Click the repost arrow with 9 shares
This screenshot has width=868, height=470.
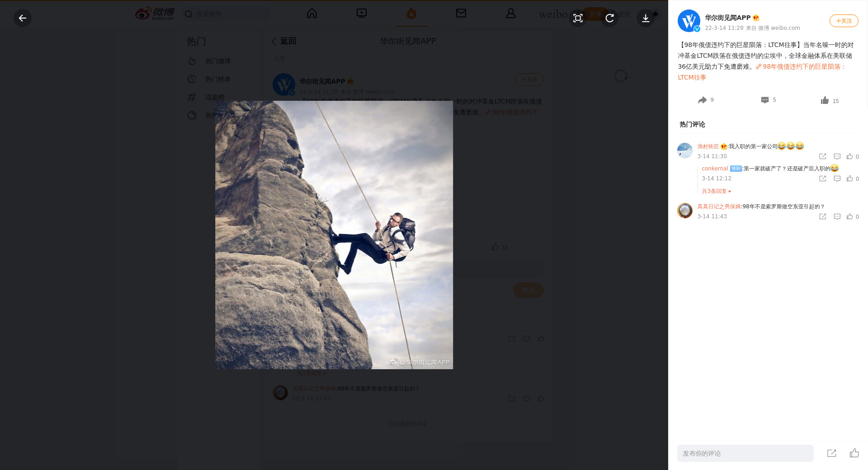702,100
